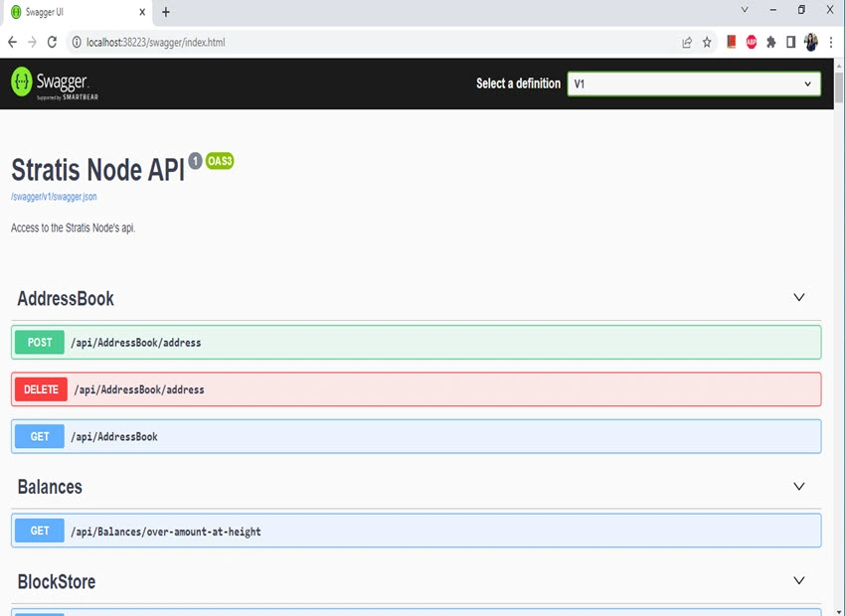
Task: Reload the Swagger page
Action: pyautogui.click(x=52, y=42)
